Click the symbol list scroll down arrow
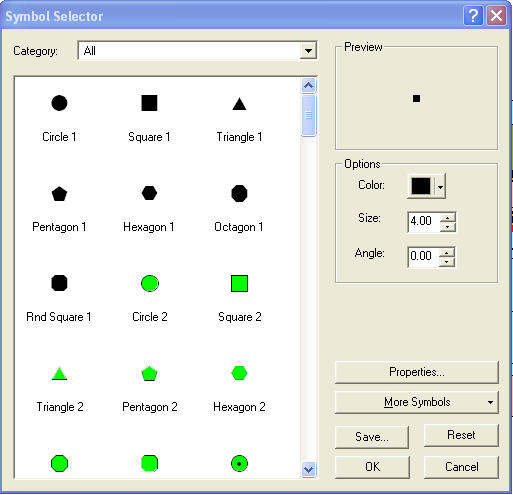Viewport: 513px width, 495px height. coord(308,470)
